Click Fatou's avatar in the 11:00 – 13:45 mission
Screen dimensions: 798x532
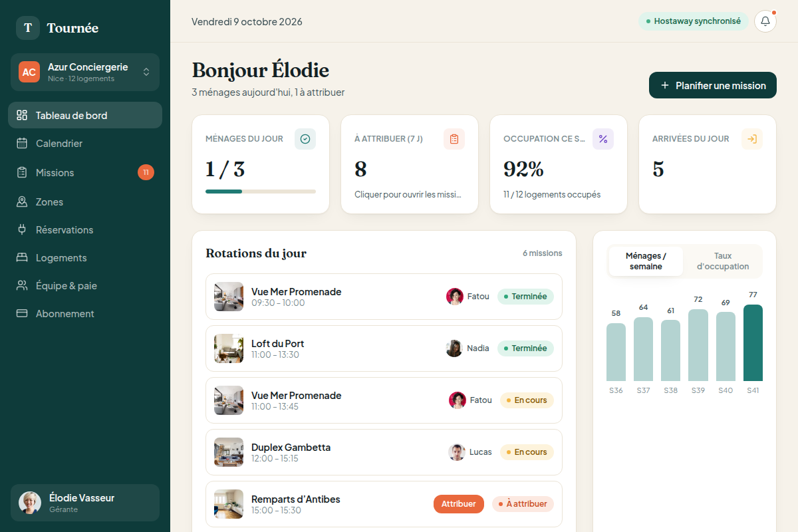click(458, 400)
